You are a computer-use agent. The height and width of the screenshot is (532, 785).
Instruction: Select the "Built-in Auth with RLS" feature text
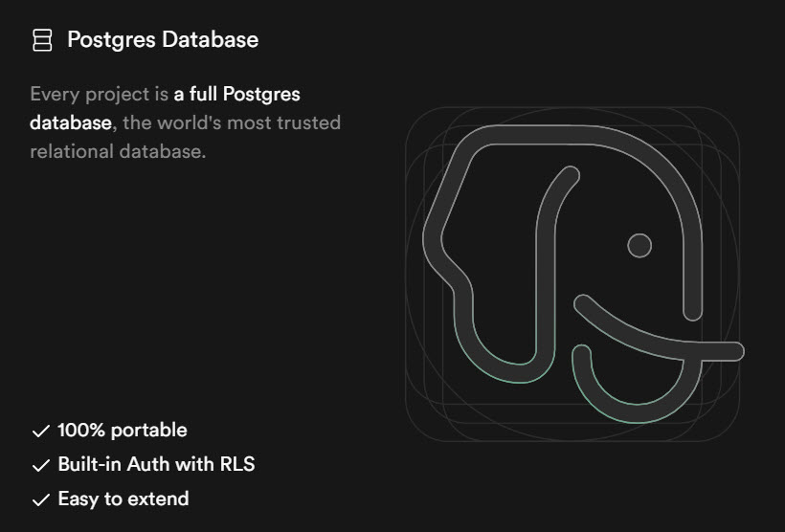point(156,465)
